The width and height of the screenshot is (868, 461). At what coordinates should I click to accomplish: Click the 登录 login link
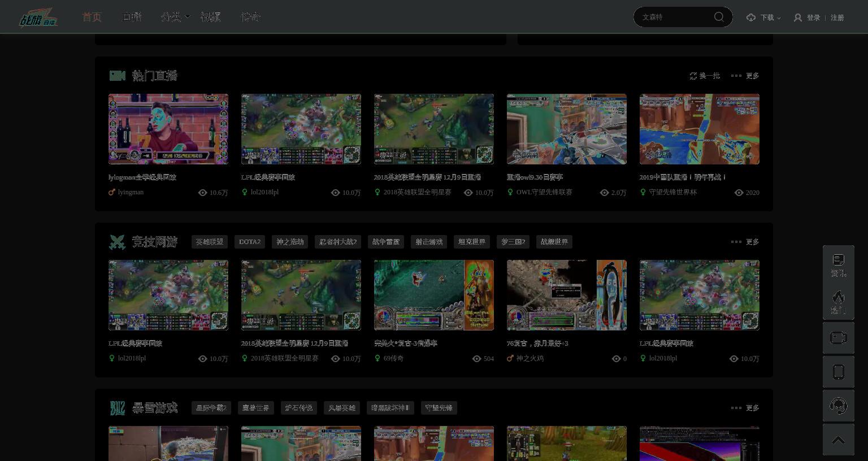813,18
